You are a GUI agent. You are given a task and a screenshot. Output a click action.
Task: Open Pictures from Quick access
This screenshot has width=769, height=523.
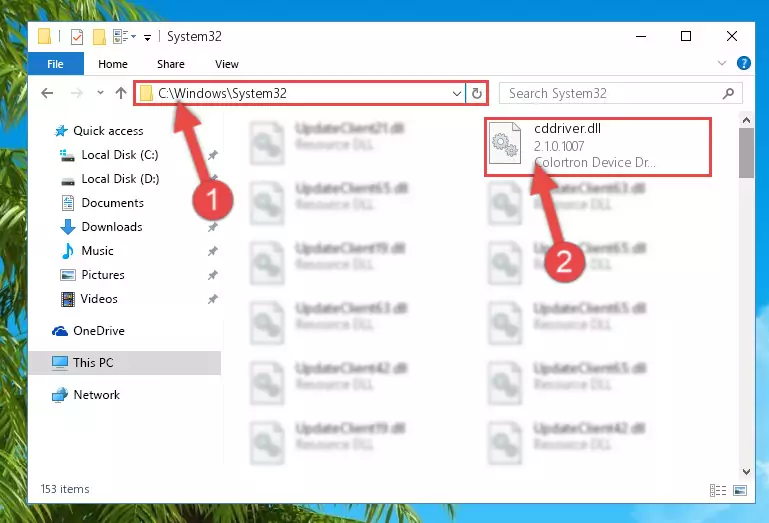[x=103, y=275]
